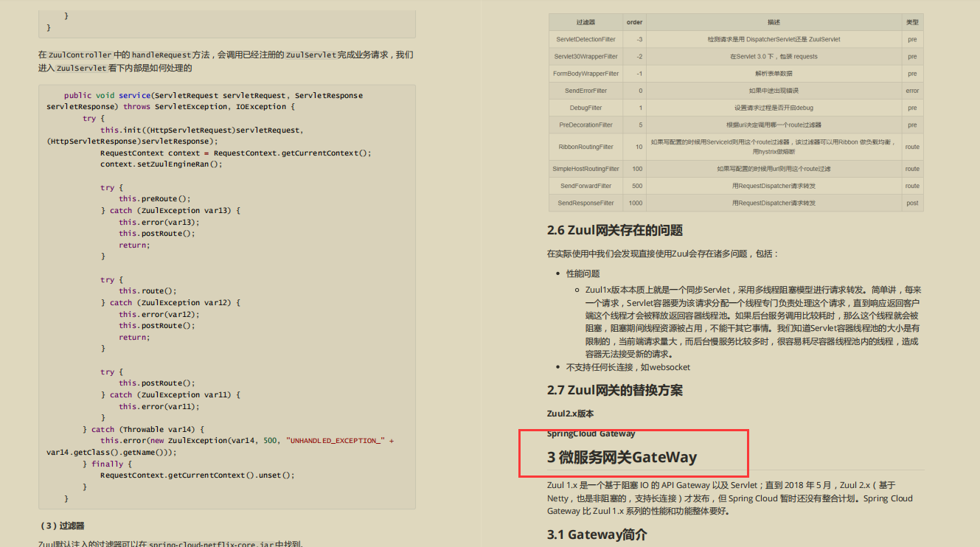Viewport: 980px width, 547px height.
Task: Select the PreDecorationFilter table cell
Action: coord(585,125)
